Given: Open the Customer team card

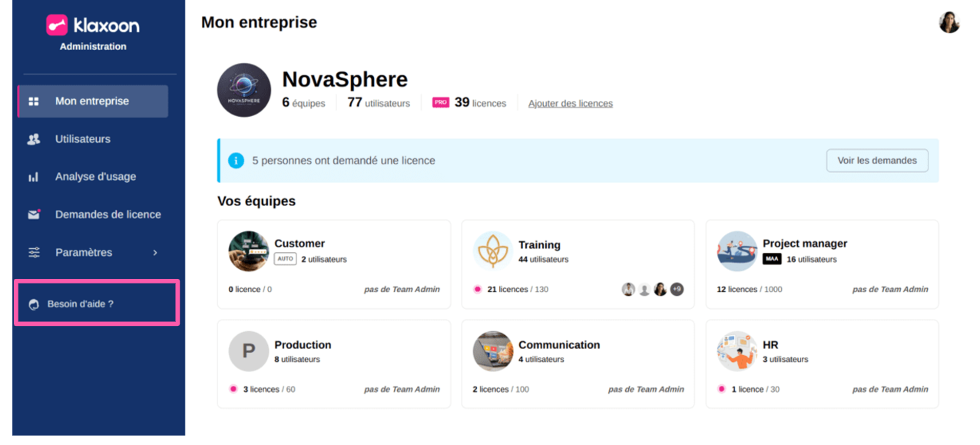Looking at the screenshot, I should click(333, 264).
